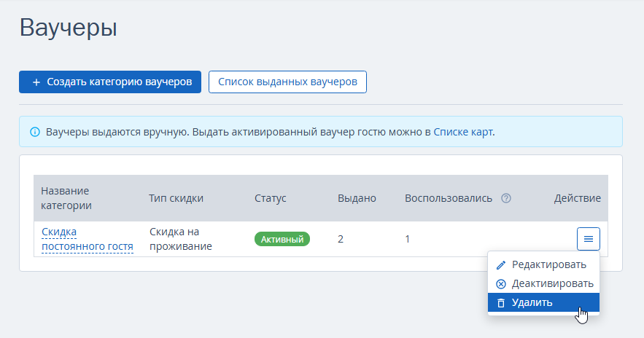644x338 pixels.
Task: Click the circled X icon beside Деактивировать
Action: 500,284
